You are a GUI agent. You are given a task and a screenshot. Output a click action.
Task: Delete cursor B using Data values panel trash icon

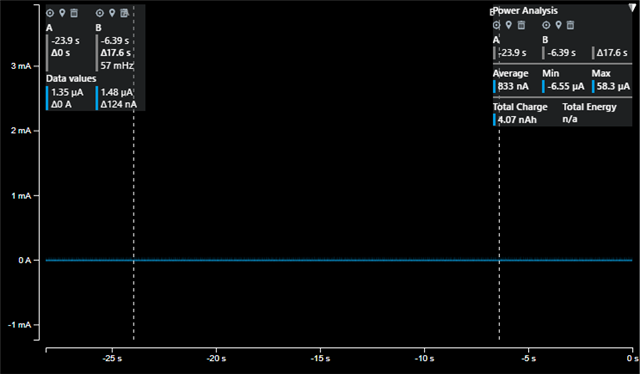point(124,13)
